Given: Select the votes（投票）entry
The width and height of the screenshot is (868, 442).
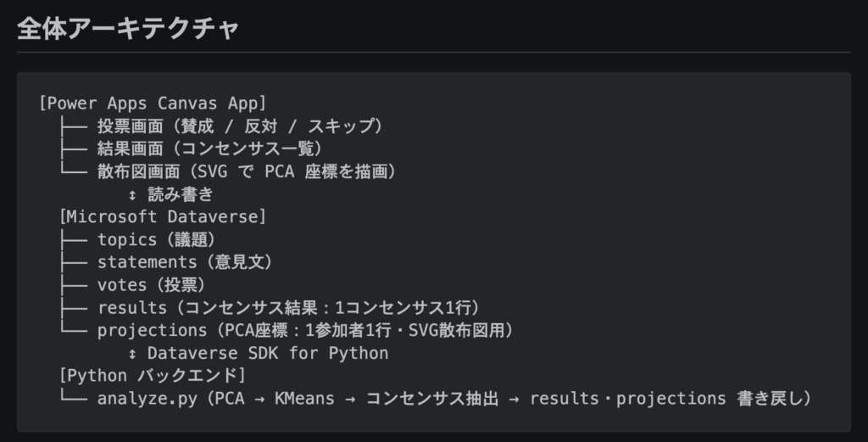Looking at the screenshot, I should [x=151, y=286].
